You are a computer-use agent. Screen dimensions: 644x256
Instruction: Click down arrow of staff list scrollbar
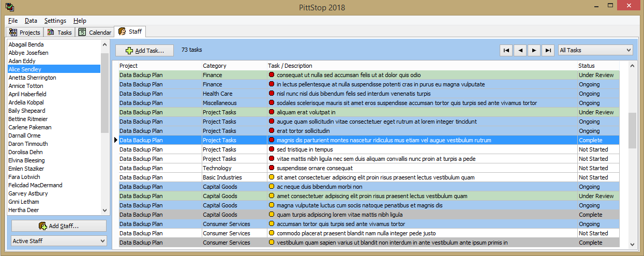[x=105, y=210]
